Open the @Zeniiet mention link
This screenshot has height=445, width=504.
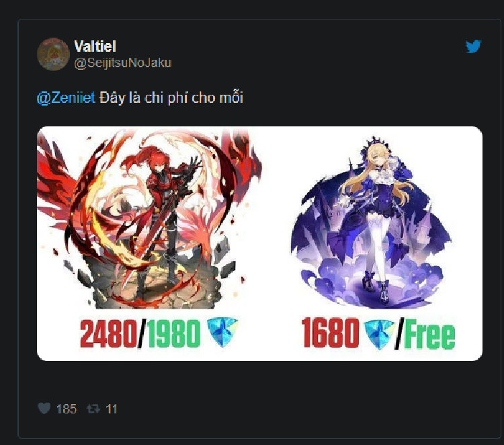67,97
